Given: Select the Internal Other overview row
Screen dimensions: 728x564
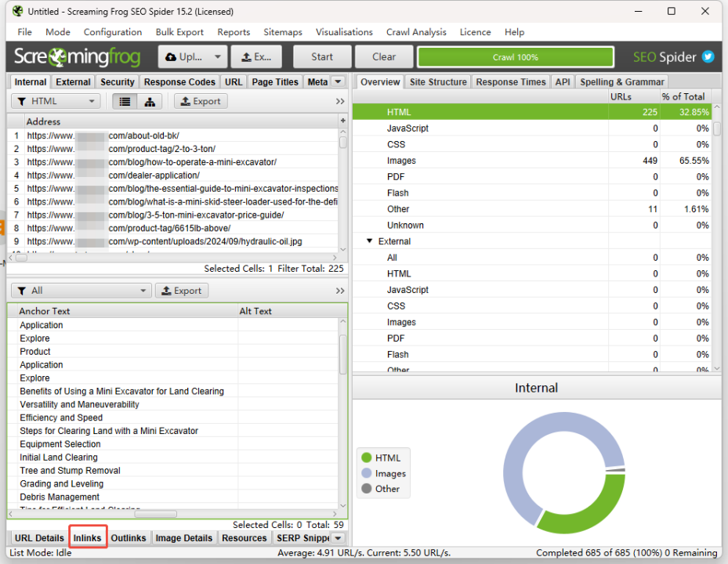Looking at the screenshot, I should pos(532,209).
